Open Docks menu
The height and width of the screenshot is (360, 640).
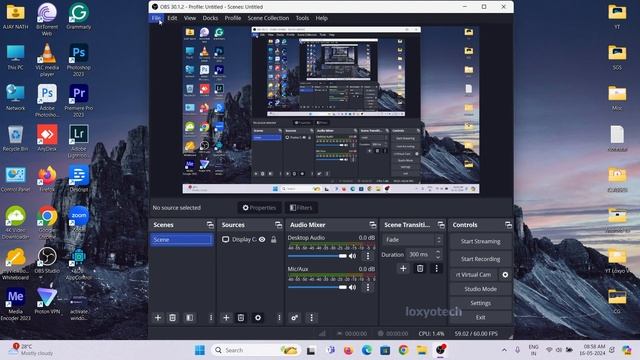point(210,18)
